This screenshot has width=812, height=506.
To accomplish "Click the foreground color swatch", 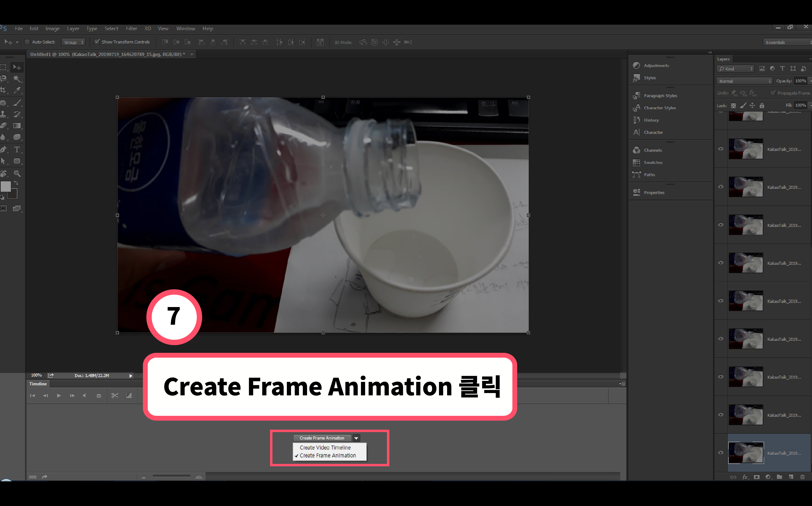I will tap(6, 186).
